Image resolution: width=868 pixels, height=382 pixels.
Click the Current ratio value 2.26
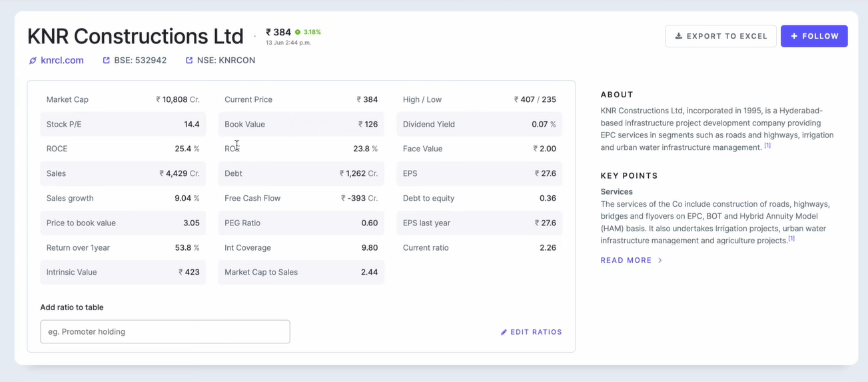[x=548, y=247]
